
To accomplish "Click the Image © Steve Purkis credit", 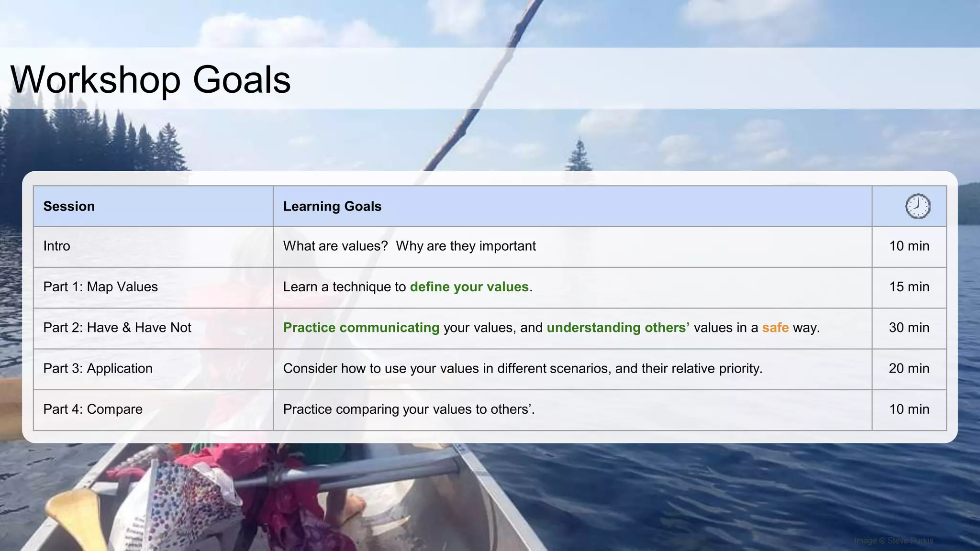I will click(x=893, y=540).
